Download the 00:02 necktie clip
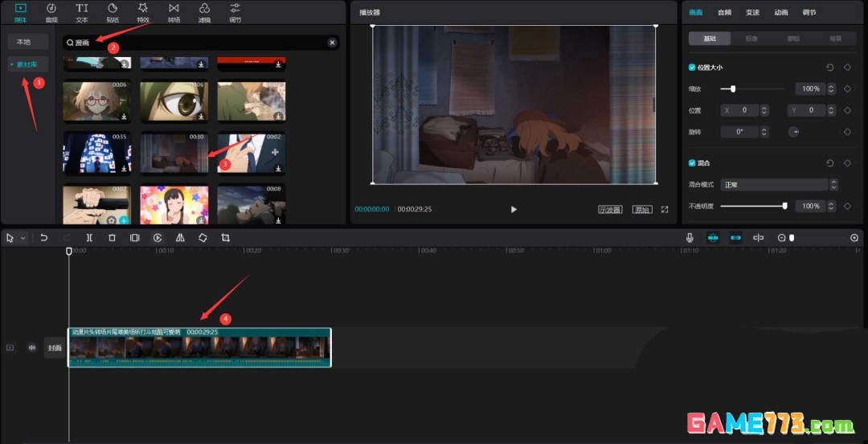The image size is (868, 444). point(278,166)
